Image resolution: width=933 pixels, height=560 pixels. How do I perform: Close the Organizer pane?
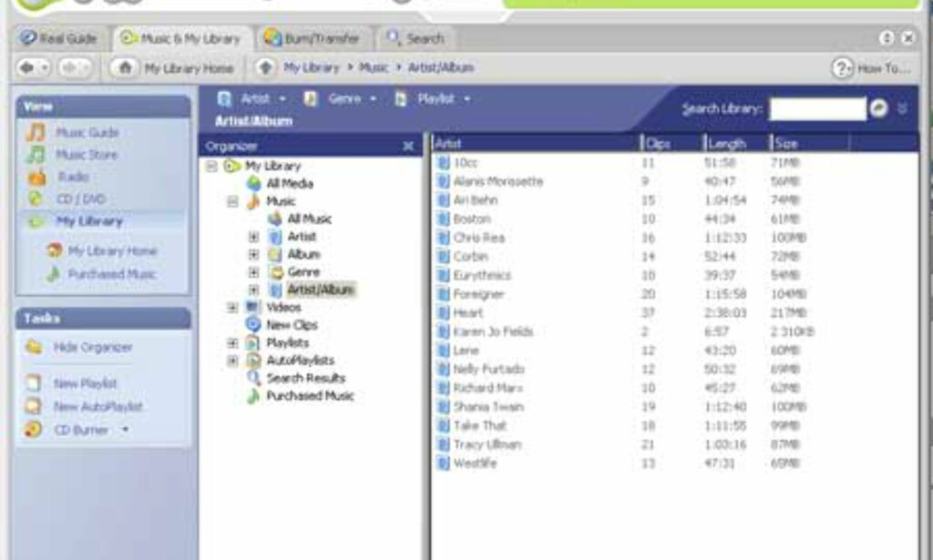[x=408, y=147]
